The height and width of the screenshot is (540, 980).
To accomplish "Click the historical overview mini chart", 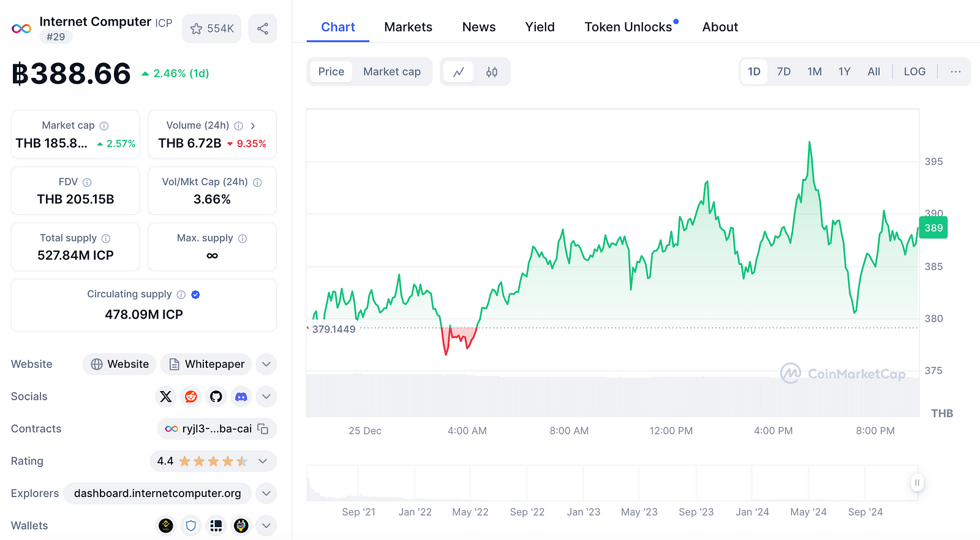I will pyautogui.click(x=612, y=483).
